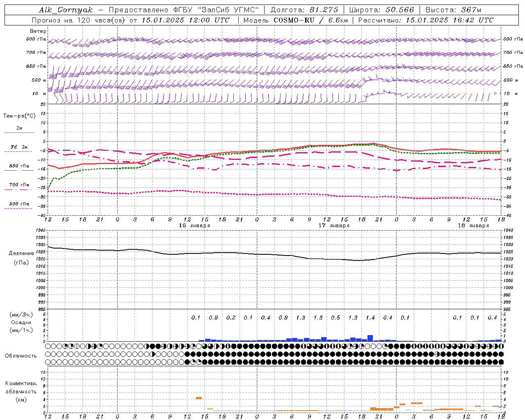The width and height of the screenshot is (525, 420).
Task: Click the 1.4 precipitation value
Action: [x=370, y=317]
